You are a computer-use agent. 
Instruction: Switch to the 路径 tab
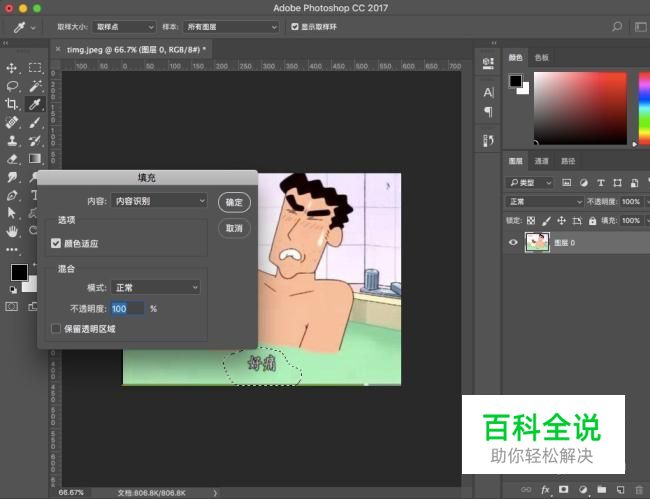click(x=568, y=161)
